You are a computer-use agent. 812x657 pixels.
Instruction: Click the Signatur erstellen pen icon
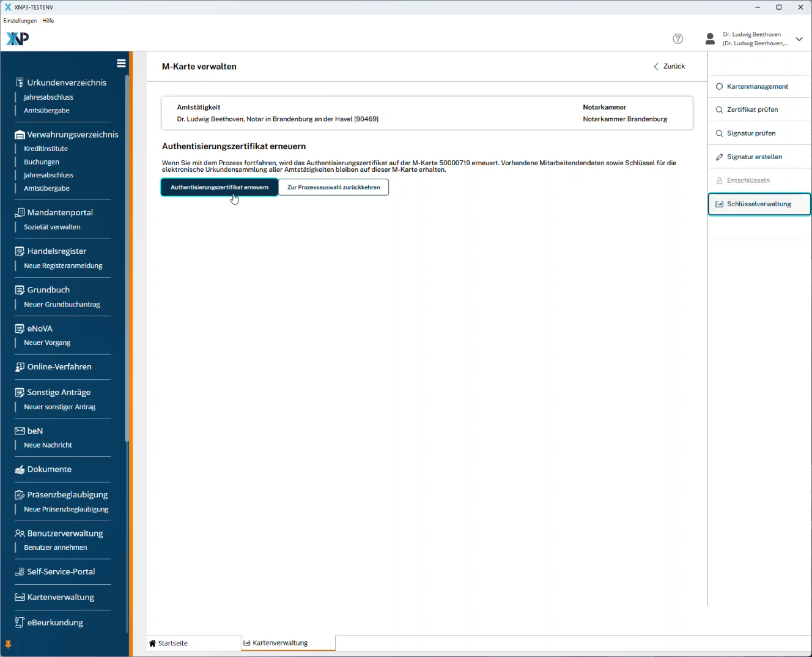(x=720, y=157)
